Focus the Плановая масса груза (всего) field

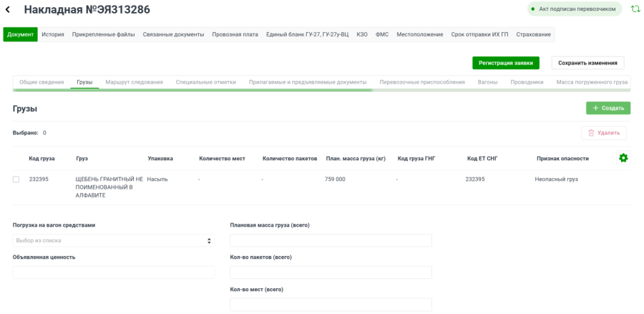[331, 240]
